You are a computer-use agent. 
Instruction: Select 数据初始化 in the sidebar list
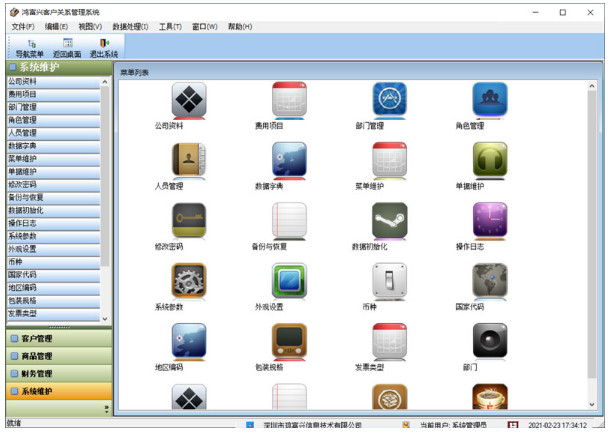[x=53, y=210]
